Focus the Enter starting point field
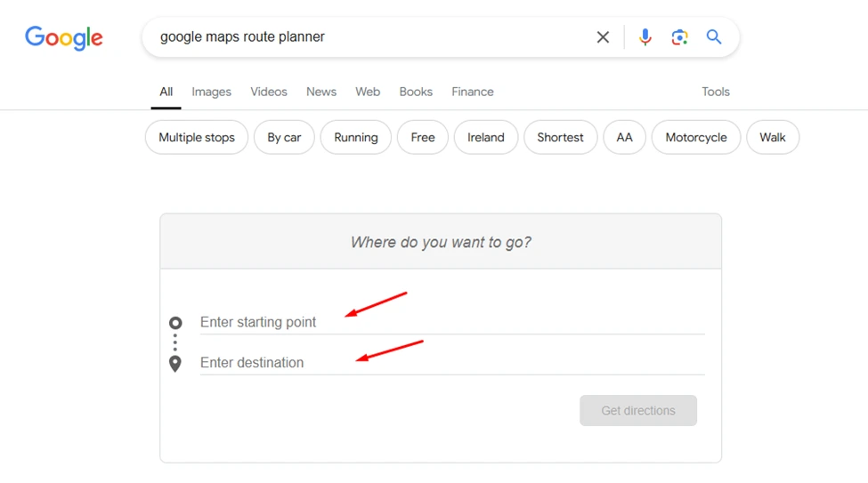This screenshot has width=868, height=483. point(452,322)
